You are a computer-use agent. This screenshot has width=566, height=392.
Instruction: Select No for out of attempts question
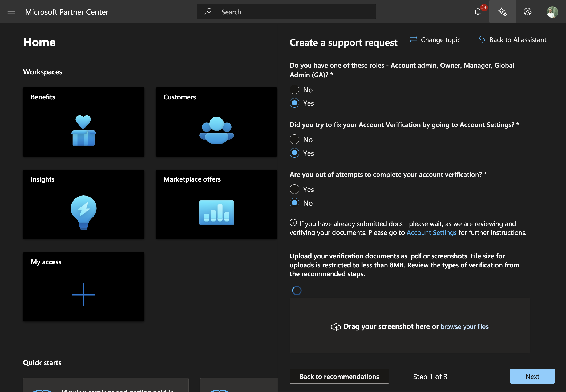point(294,203)
